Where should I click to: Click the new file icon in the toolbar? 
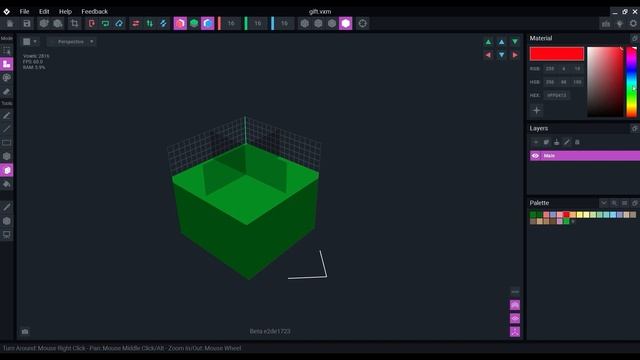[x=10, y=24]
